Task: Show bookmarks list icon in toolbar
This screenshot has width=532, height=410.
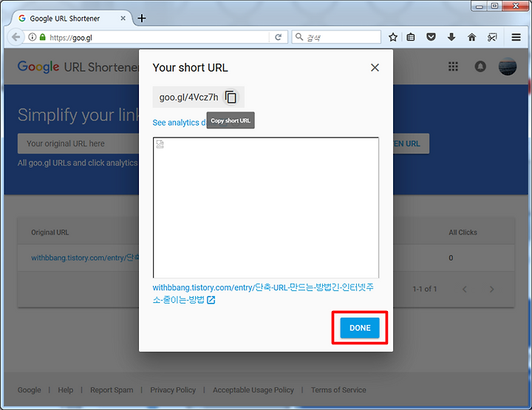Action: click(x=411, y=37)
